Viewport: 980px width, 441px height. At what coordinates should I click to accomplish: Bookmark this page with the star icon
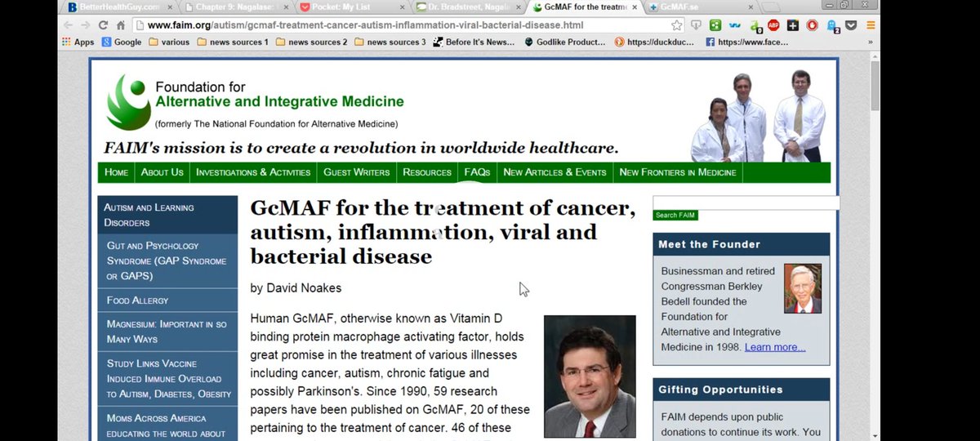(x=676, y=25)
